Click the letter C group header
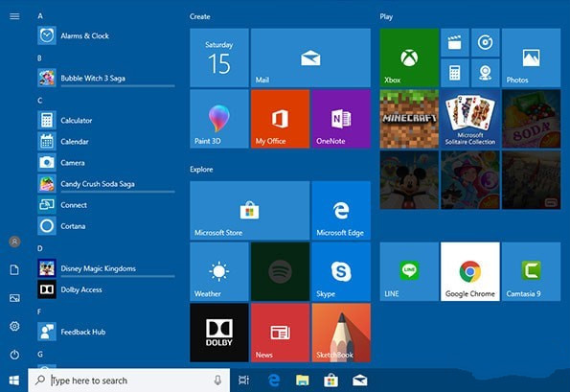This screenshot has height=392, width=570. coord(40,101)
